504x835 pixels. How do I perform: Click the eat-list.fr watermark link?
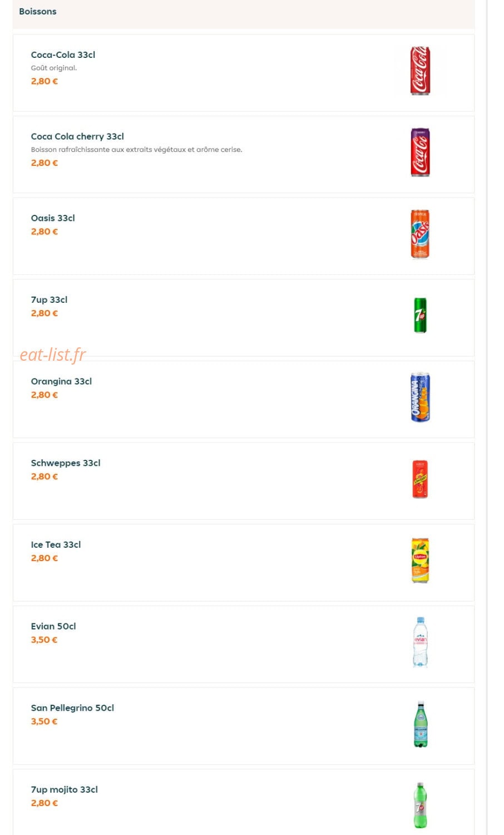pos(53,354)
